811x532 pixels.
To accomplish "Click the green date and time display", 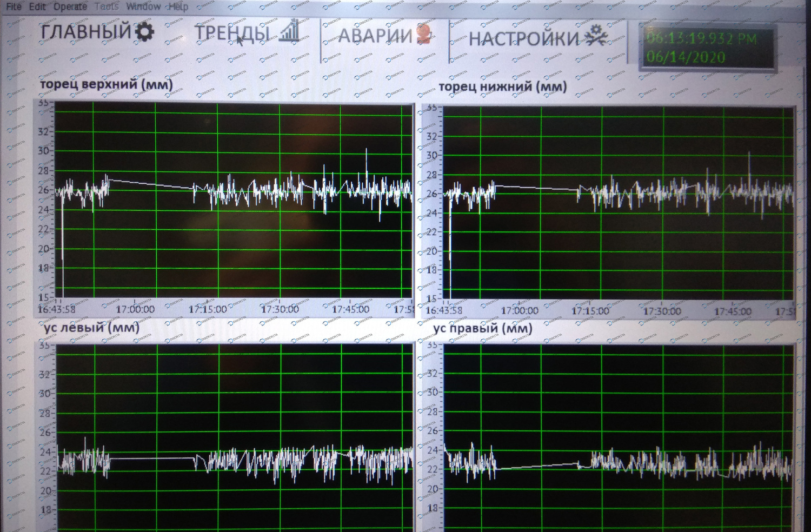I will (x=707, y=48).
